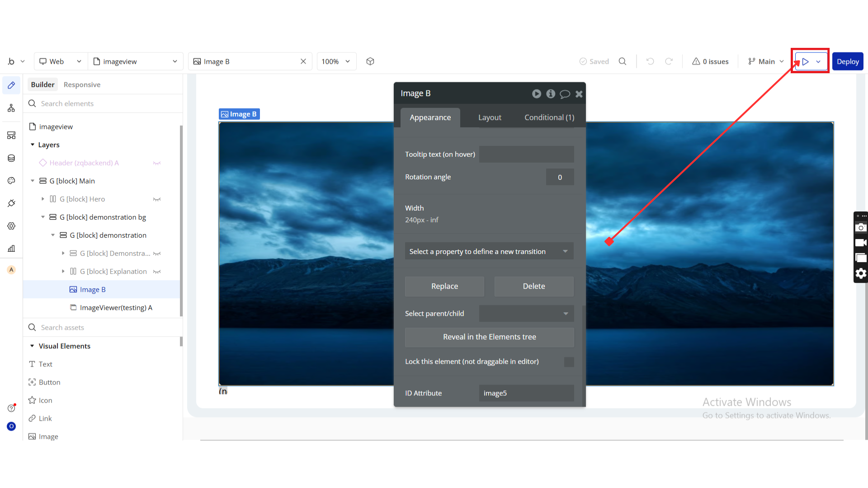Enable Lock this element checkbox
Screen dimensions: 868x488
tap(569, 362)
